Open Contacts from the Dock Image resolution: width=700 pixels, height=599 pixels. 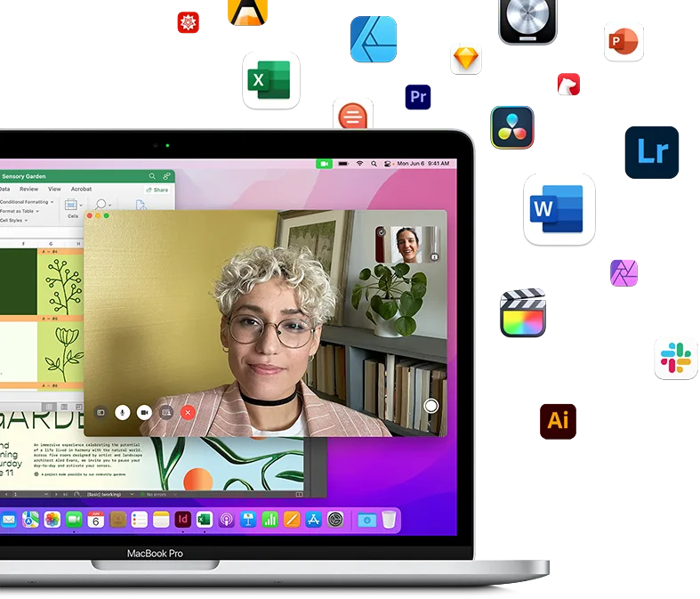click(118, 520)
